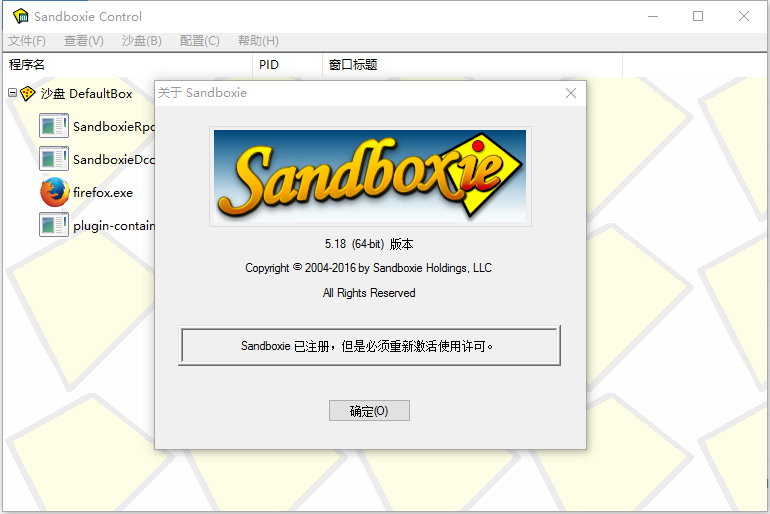The image size is (770, 514).
Task: Select the 沙盘 DefaultBox tree row
Action: coord(86,93)
